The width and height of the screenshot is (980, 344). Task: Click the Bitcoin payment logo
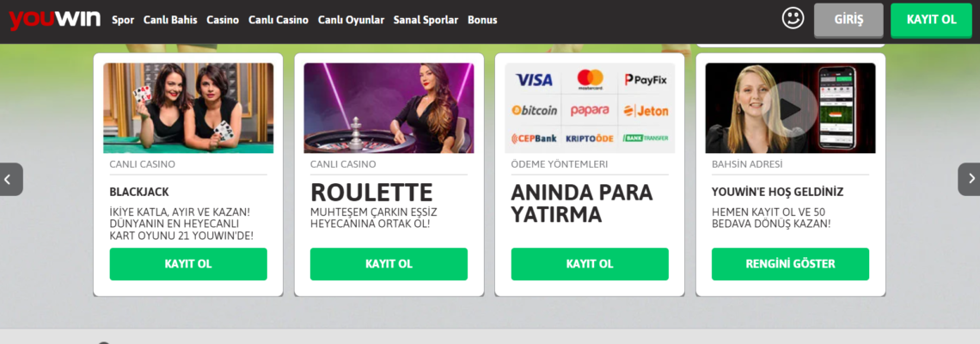tap(534, 110)
